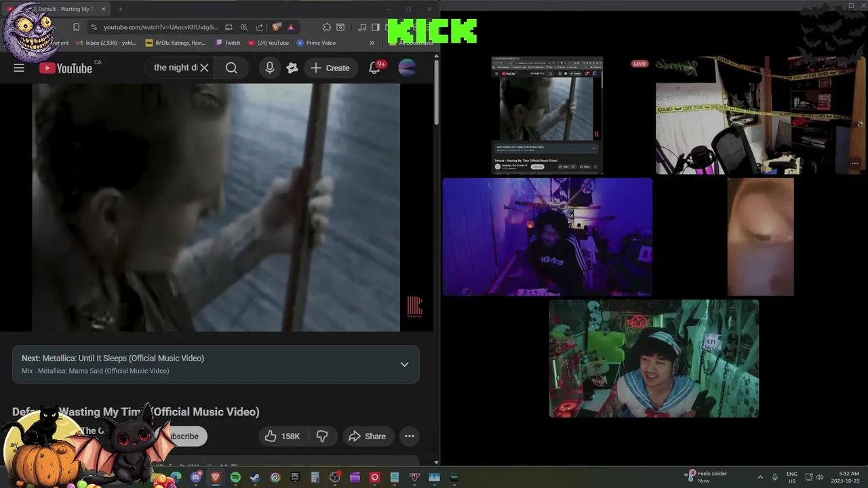Open the YouTube hamburger guide menu
This screenshot has width=868, height=488.
click(19, 68)
